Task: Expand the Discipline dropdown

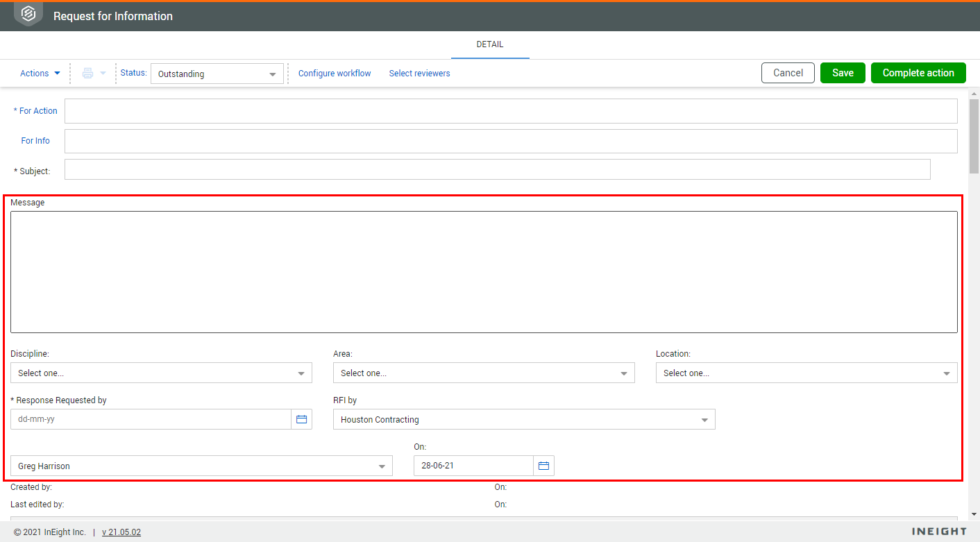Action: pyautogui.click(x=161, y=373)
